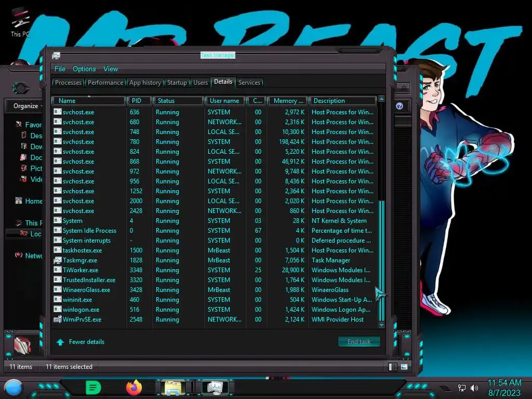Sort by the Memory column header
Viewport: 532px width, 399px height.
(x=287, y=101)
